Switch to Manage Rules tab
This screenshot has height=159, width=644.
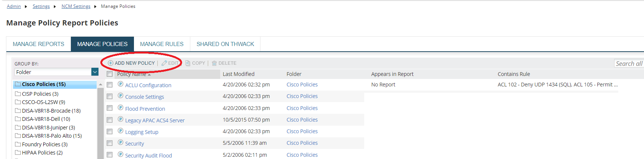(x=162, y=44)
